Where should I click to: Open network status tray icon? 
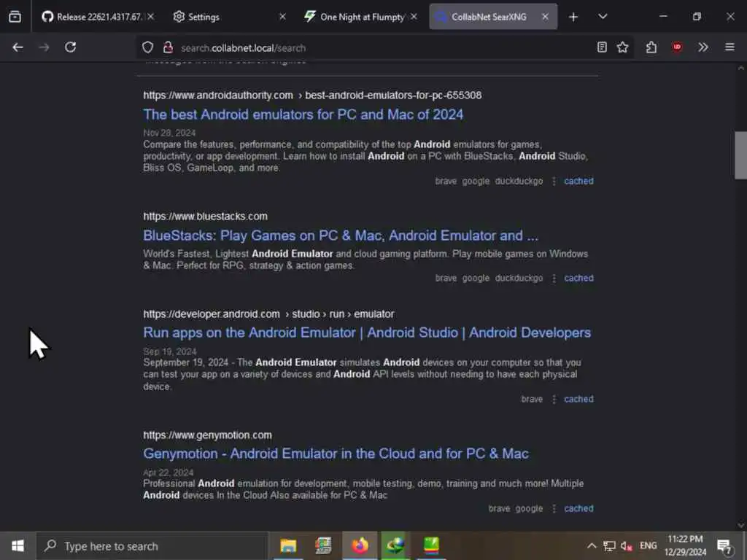(609, 545)
